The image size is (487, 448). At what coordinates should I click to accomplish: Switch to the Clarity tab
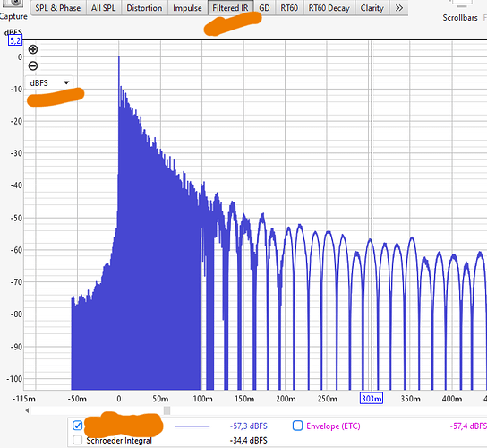click(372, 8)
